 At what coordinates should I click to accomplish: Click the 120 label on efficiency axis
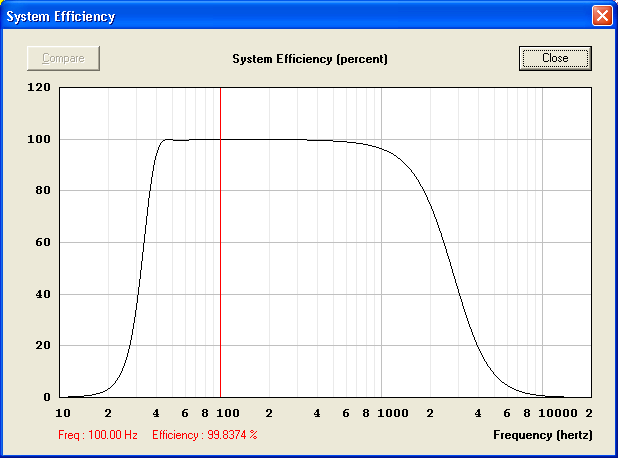point(39,87)
